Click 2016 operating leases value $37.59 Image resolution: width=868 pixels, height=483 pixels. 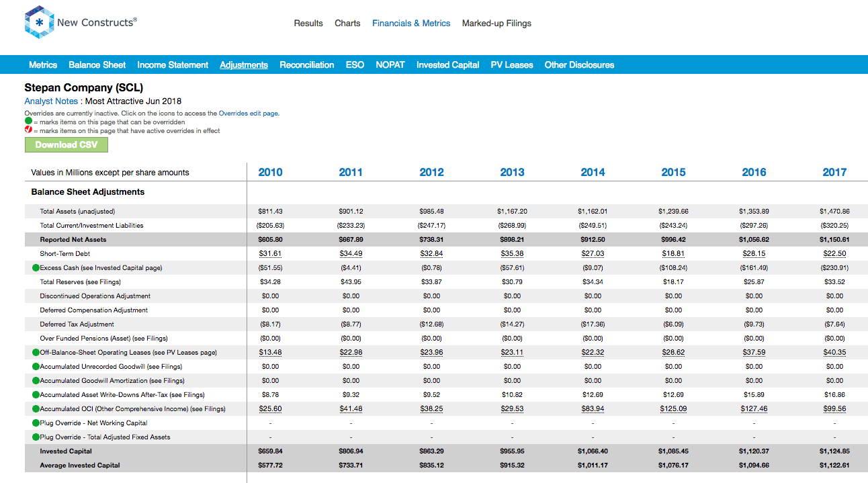(x=754, y=353)
